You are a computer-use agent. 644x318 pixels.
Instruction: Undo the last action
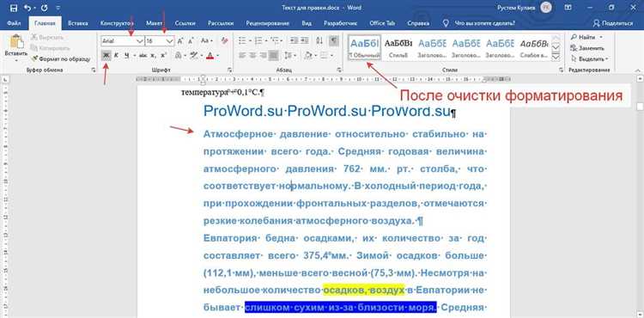pyautogui.click(x=28, y=8)
